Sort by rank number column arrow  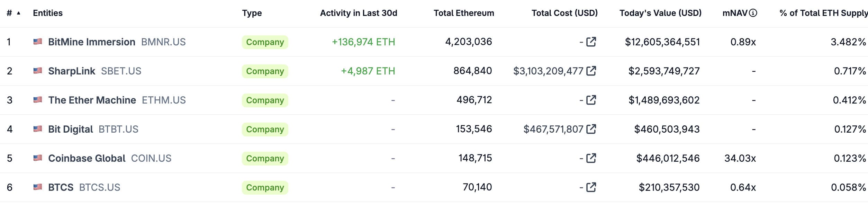coord(19,13)
